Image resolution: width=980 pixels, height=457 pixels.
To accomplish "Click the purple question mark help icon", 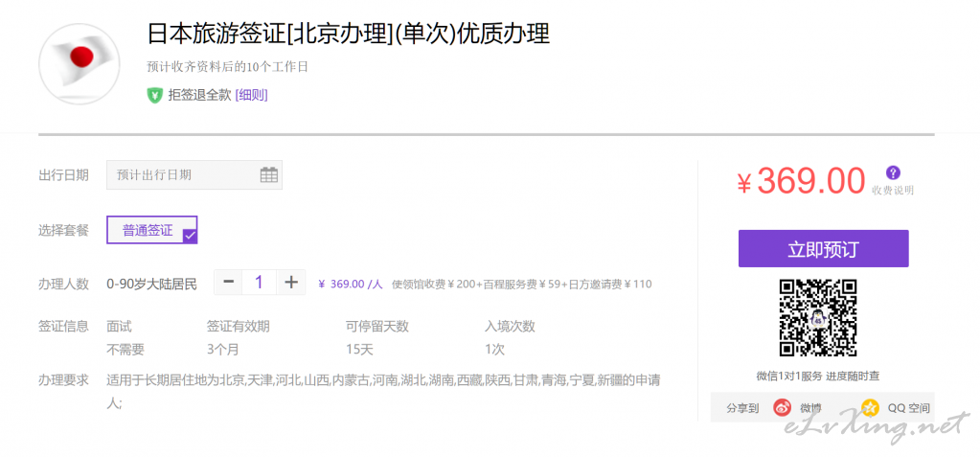I will point(893,172).
